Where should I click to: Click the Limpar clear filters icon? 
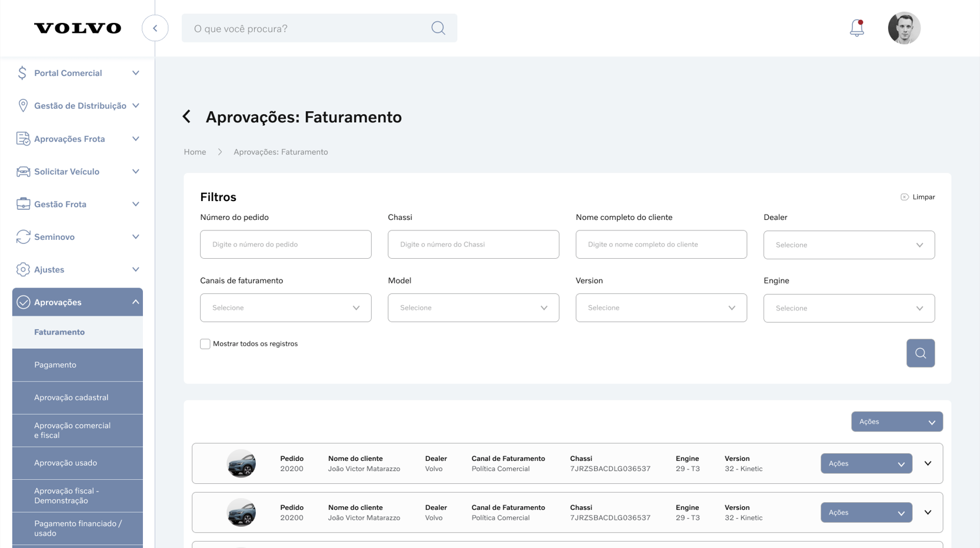[x=905, y=197]
